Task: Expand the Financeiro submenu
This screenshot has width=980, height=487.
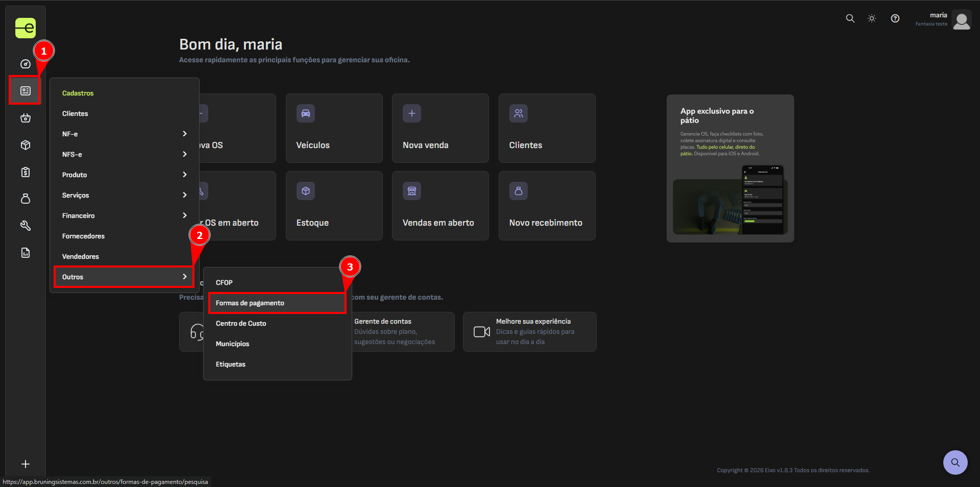Action: point(125,215)
